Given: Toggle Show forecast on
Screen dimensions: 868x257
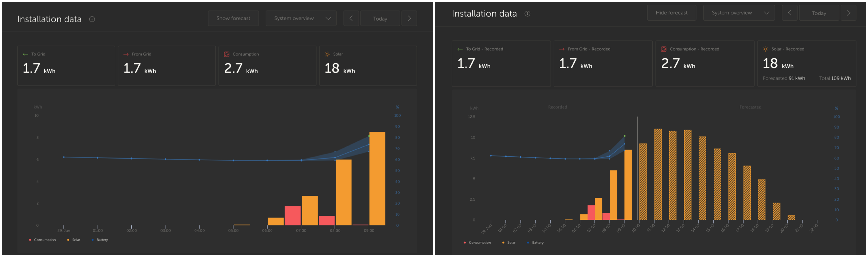Looking at the screenshot, I should pos(233,19).
